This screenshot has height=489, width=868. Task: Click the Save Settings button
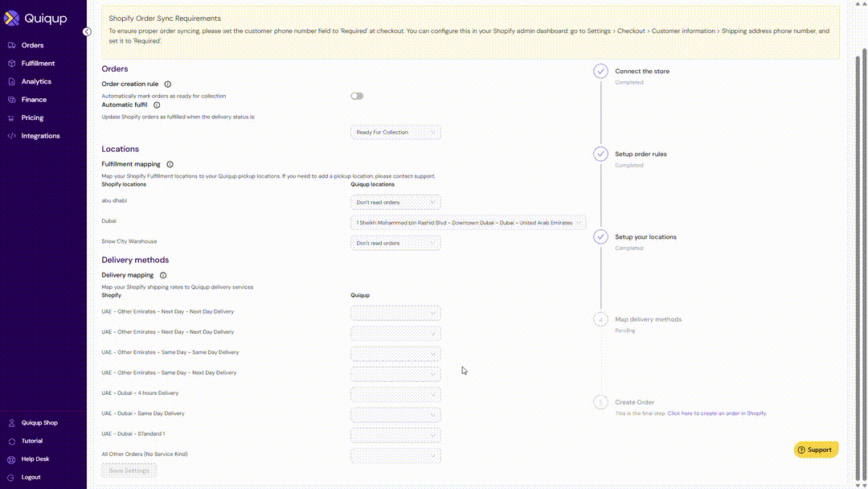coord(129,471)
